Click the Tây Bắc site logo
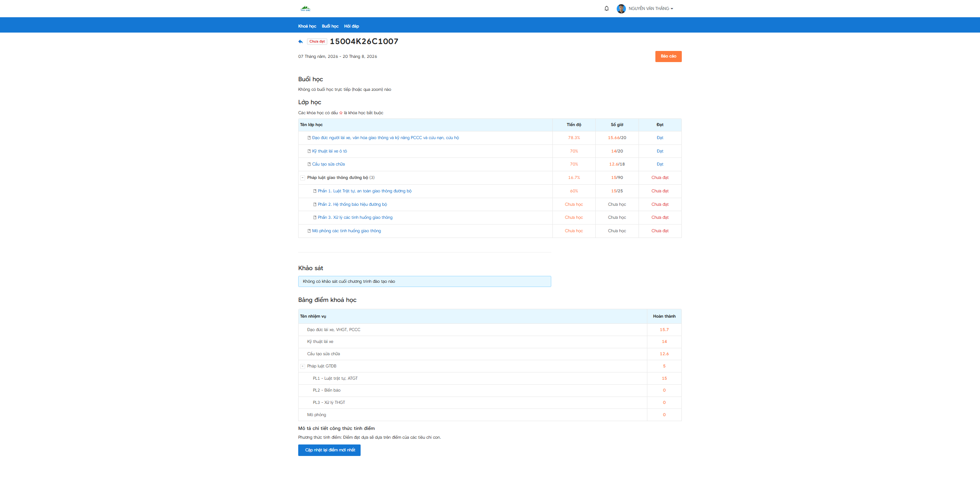 point(305,8)
